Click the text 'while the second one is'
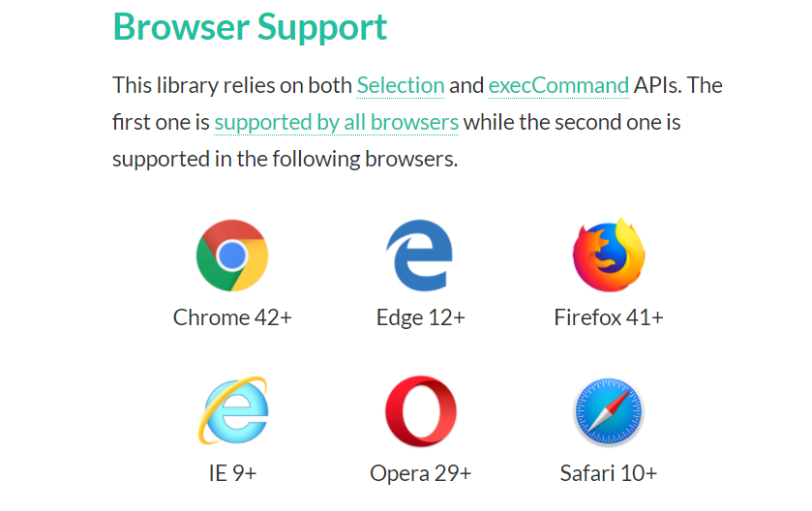Image resolution: width=812 pixels, height=511 pixels. pyautogui.click(x=572, y=123)
